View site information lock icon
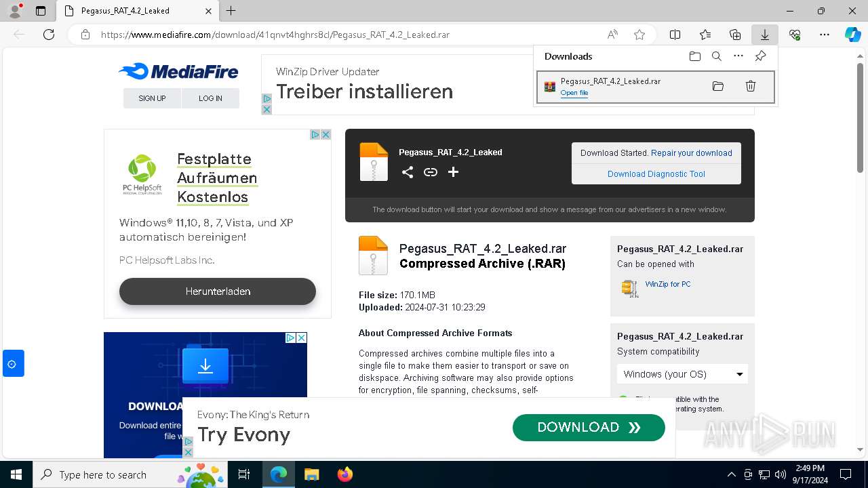 coord(85,35)
